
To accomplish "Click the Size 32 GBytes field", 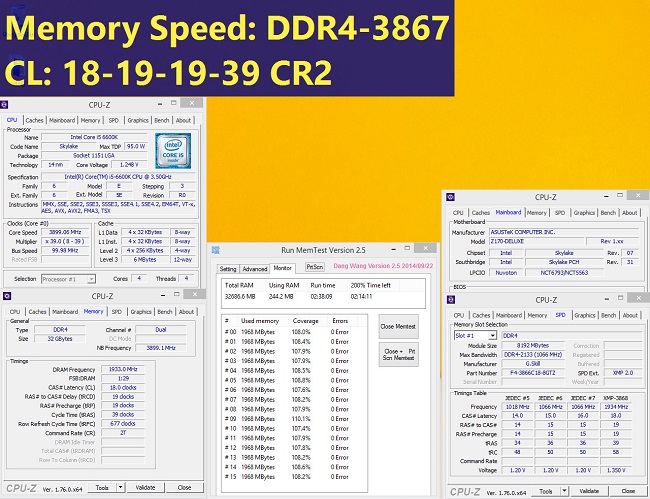I will [x=60, y=339].
